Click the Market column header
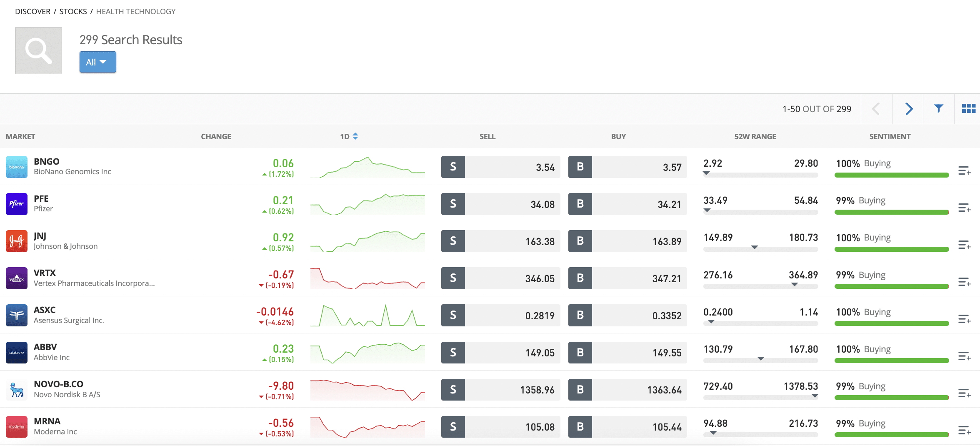Screen dimensions: 980x446 tap(20, 136)
